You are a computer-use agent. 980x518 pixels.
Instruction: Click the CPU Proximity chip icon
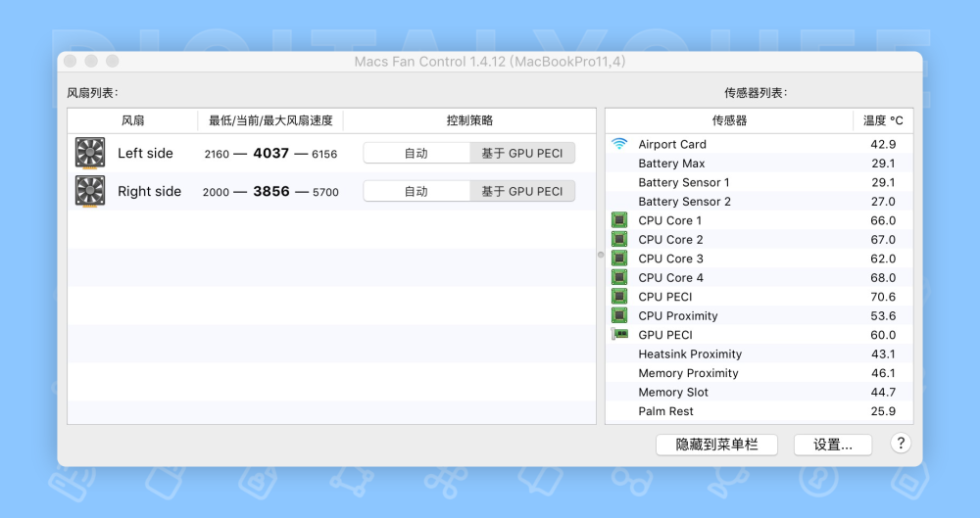[x=618, y=315]
